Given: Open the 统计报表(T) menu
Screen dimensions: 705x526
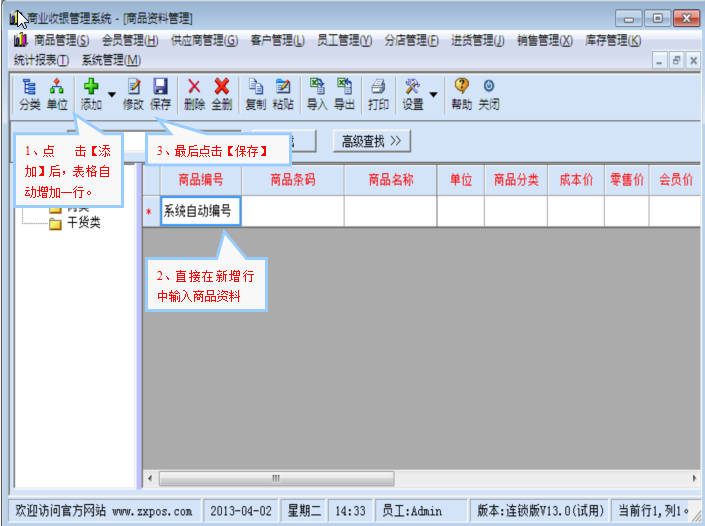Looking at the screenshot, I should (x=41, y=61).
